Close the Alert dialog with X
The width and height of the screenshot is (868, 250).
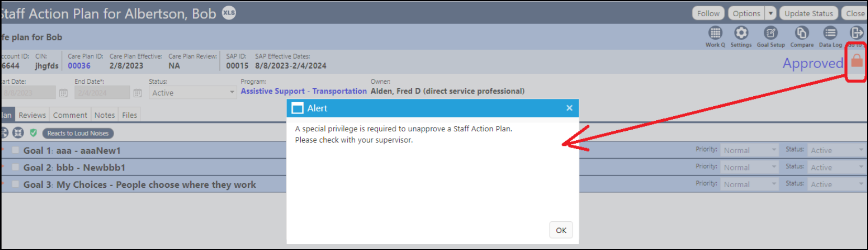569,108
